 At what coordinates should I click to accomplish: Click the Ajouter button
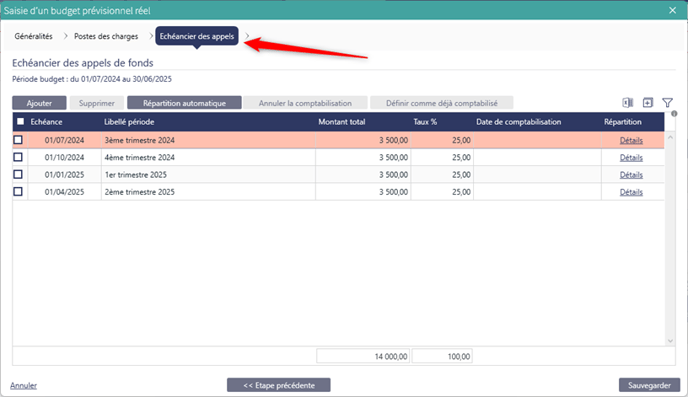39,103
